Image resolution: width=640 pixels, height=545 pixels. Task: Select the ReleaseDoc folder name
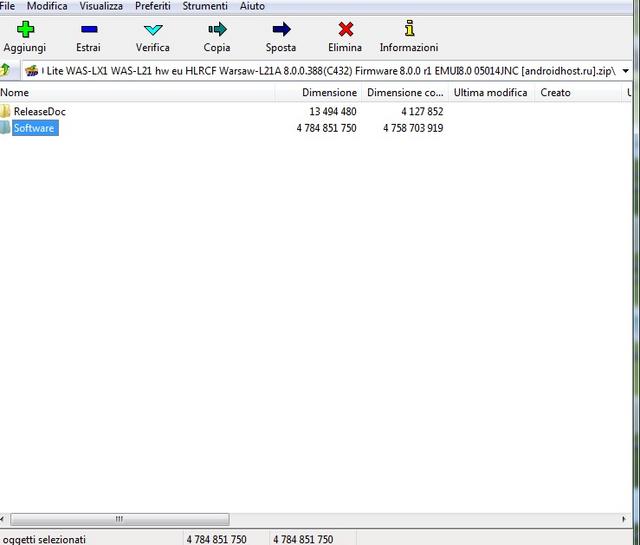point(40,111)
